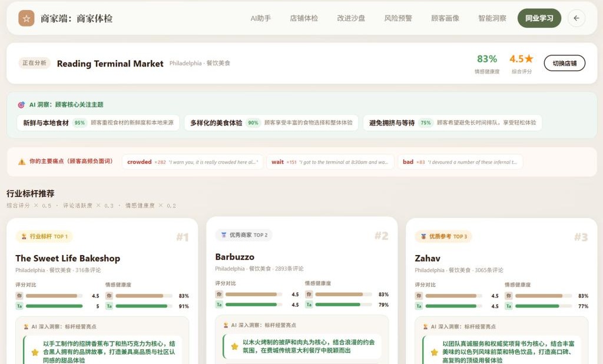Image resolution: width=603 pixels, height=364 pixels.
Task: Click the 避免拥挤与等待 theme chip
Action: point(452,123)
